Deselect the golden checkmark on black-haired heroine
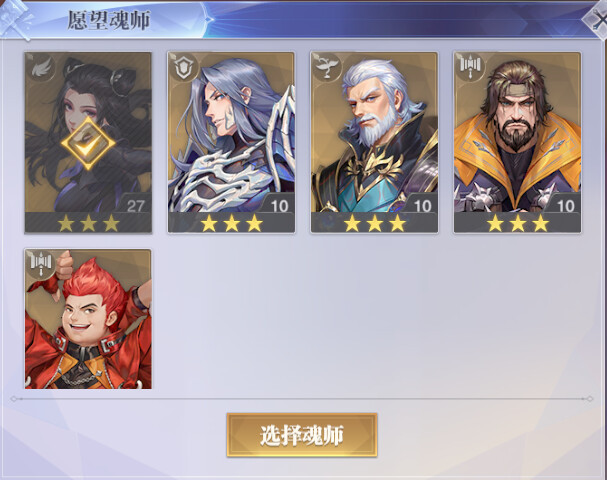The image size is (607, 480). [x=88, y=143]
